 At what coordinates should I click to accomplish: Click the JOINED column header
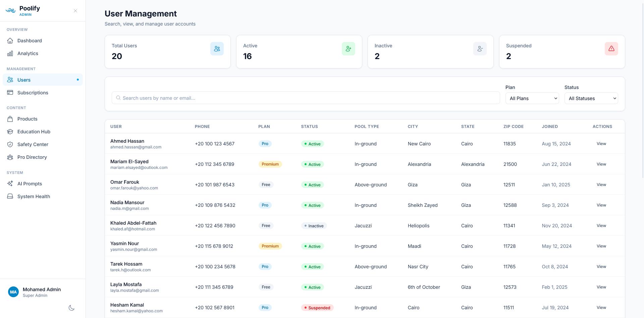tap(550, 127)
